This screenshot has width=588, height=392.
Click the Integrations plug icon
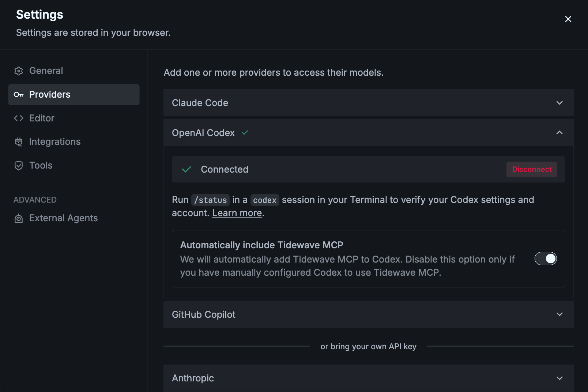point(19,142)
